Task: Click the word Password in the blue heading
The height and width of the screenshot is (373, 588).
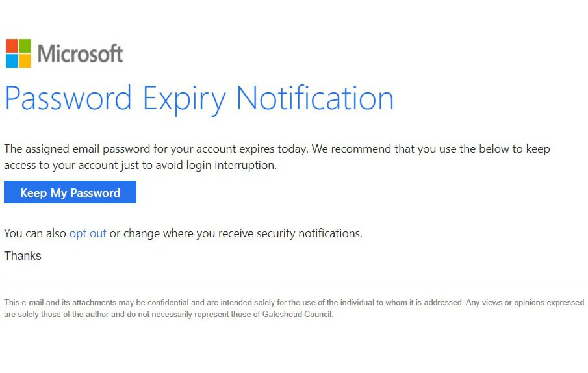Action: 68,98
